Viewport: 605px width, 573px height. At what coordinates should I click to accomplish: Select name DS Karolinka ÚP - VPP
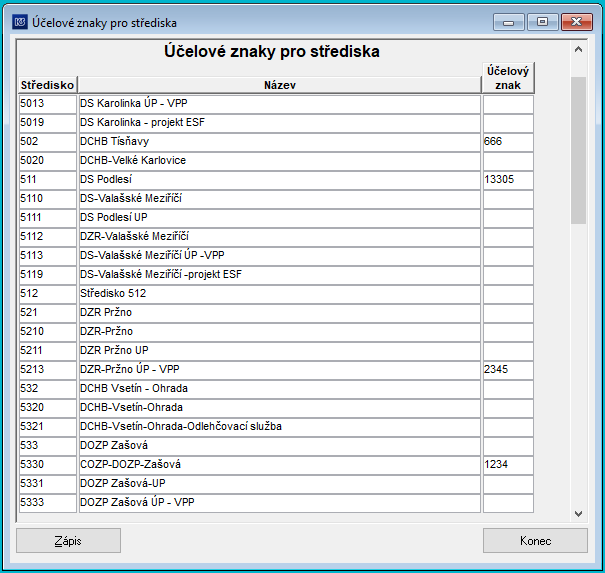pyautogui.click(x=280, y=104)
